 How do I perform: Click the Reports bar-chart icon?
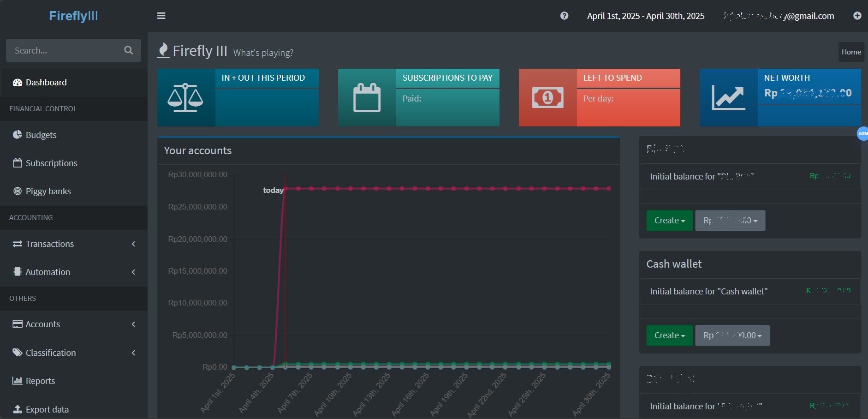17,381
